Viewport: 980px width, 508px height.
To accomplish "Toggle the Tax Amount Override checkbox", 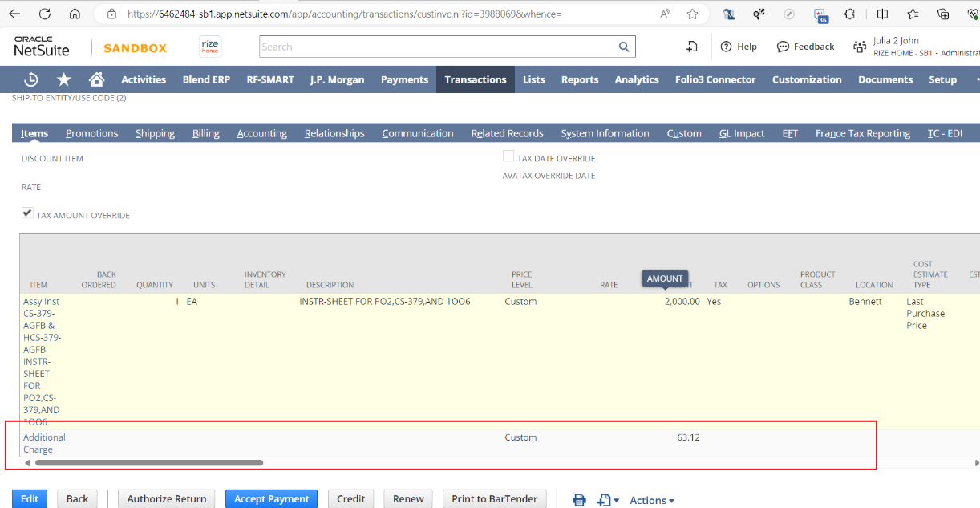I will 27,213.
